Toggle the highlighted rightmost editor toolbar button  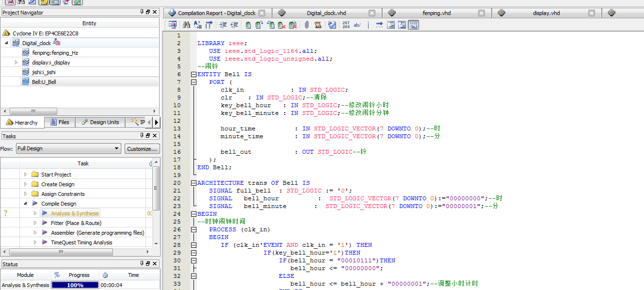[413, 25]
